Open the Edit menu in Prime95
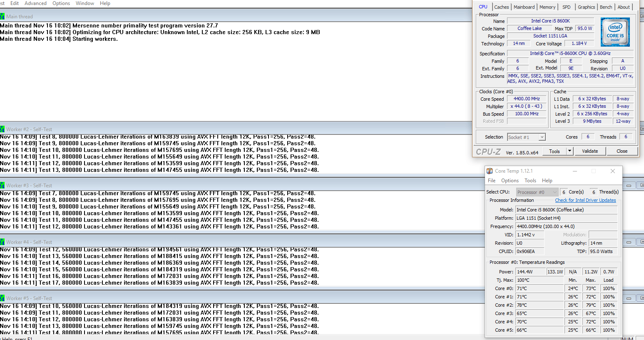Image resolution: width=644 pixels, height=340 pixels. click(15, 3)
